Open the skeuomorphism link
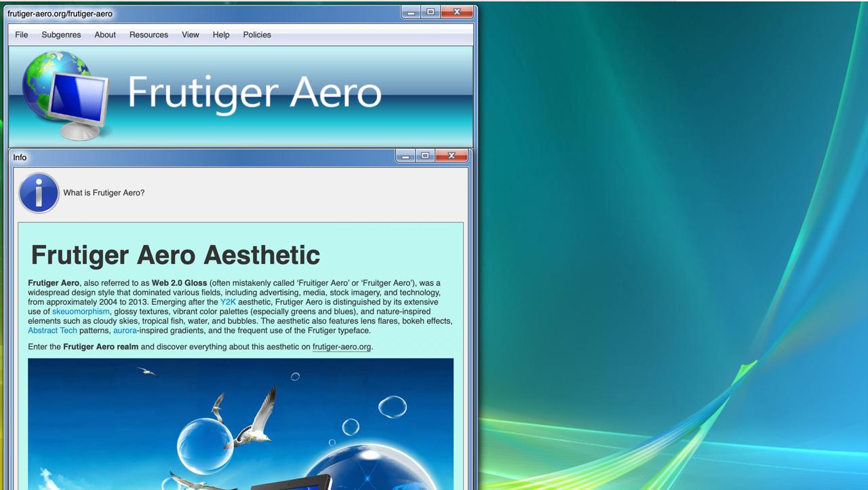The image size is (868, 490). click(x=81, y=312)
